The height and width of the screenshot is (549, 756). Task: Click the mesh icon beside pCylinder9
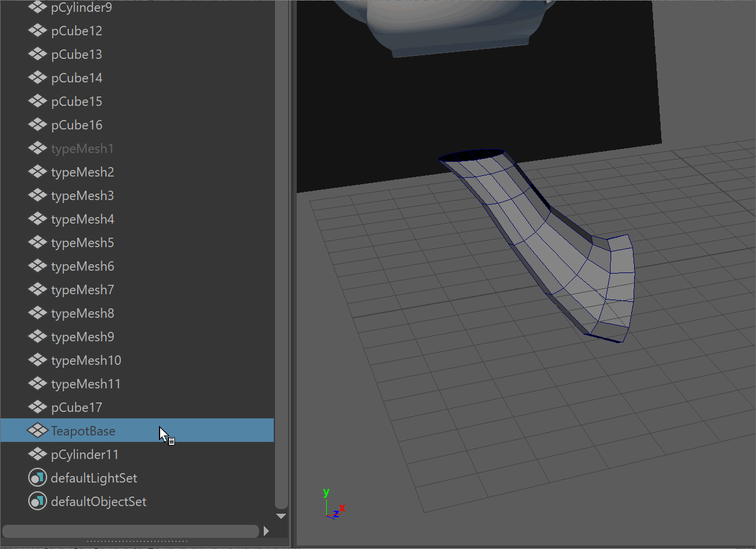[x=37, y=8]
